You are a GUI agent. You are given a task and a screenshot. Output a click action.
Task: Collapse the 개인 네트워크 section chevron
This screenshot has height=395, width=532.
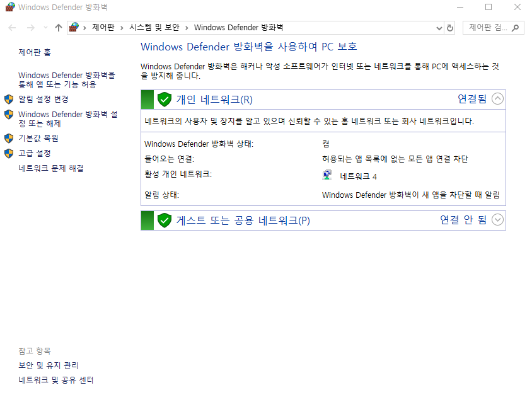[x=497, y=99]
